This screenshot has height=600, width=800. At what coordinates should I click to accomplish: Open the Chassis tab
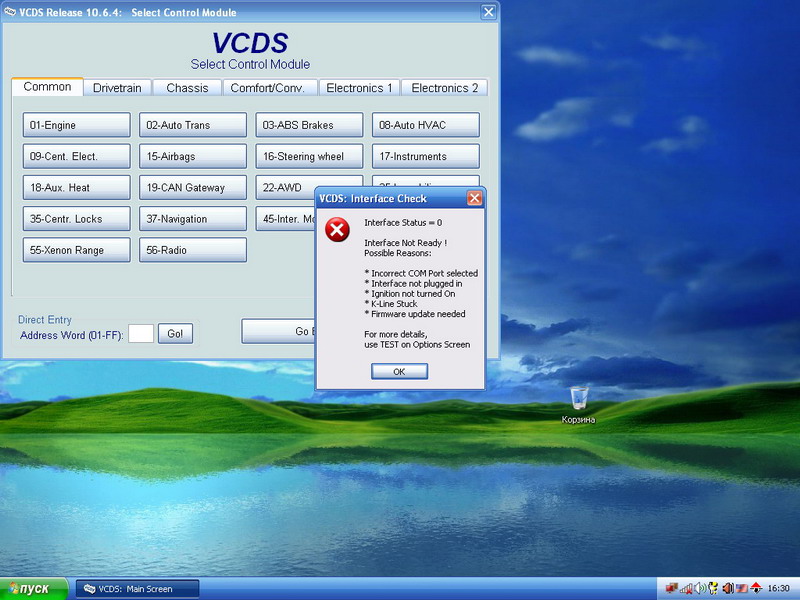(x=187, y=88)
